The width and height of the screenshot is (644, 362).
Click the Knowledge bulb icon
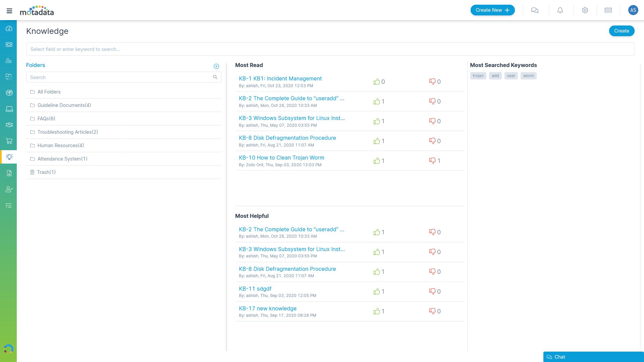pyautogui.click(x=8, y=157)
